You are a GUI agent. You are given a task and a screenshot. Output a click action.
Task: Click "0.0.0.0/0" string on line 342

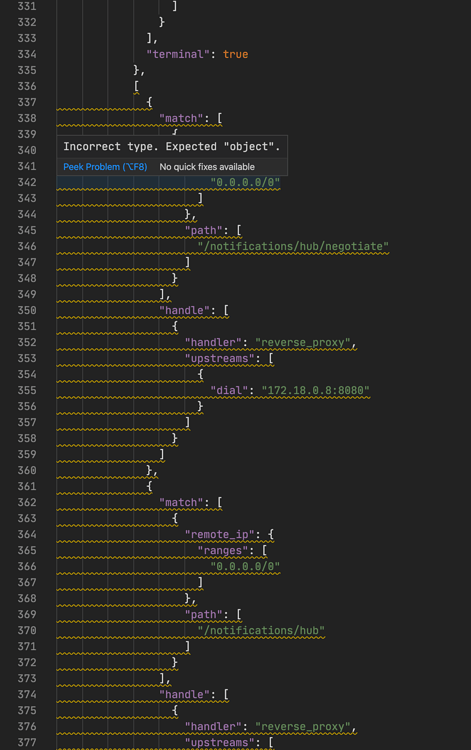(x=245, y=182)
